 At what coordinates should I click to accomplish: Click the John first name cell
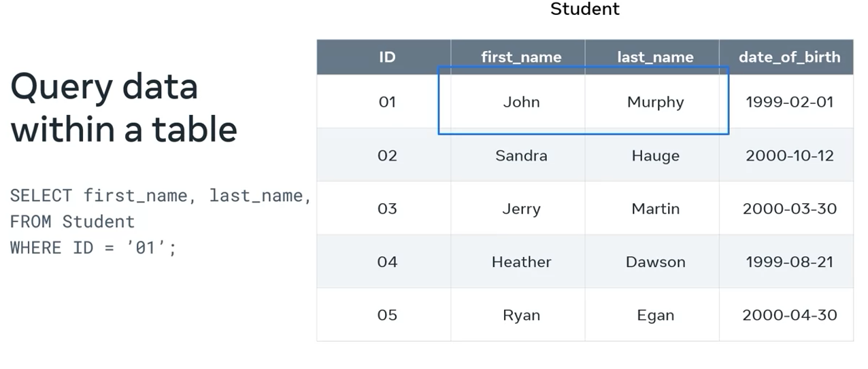(521, 102)
